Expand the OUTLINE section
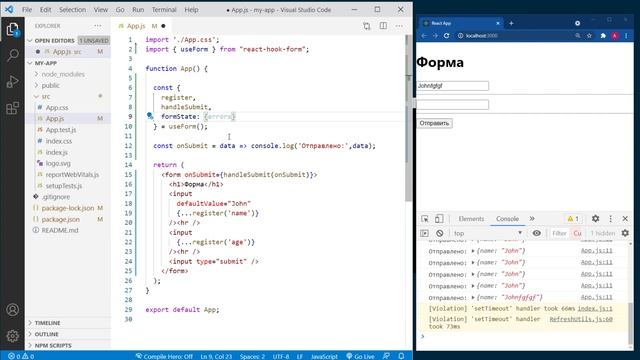The image size is (640, 360). click(x=68, y=334)
